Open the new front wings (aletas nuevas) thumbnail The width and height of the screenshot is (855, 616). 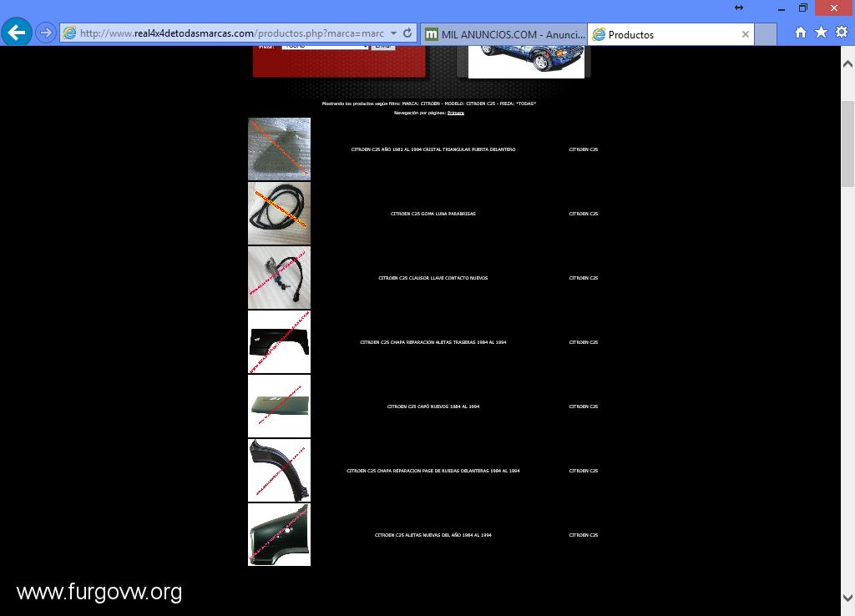279,535
